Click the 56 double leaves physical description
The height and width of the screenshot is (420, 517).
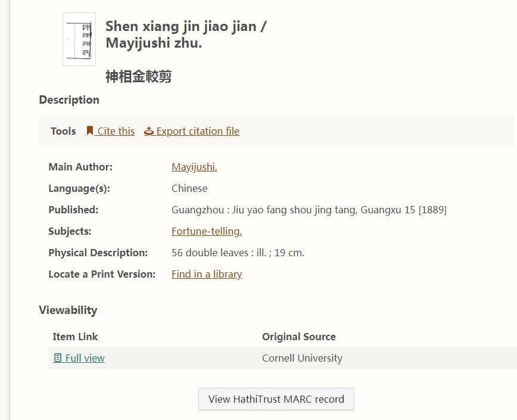click(x=238, y=253)
